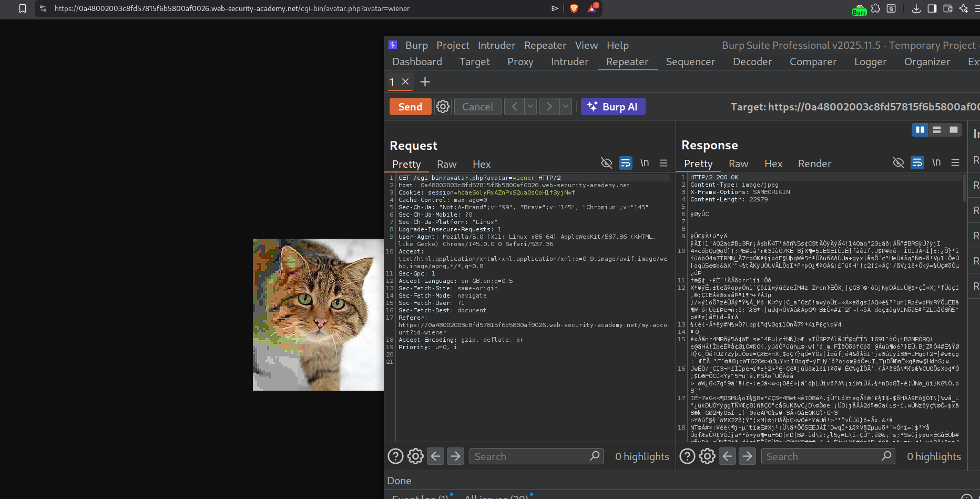Click Brave Shields icon in address bar

click(574, 8)
